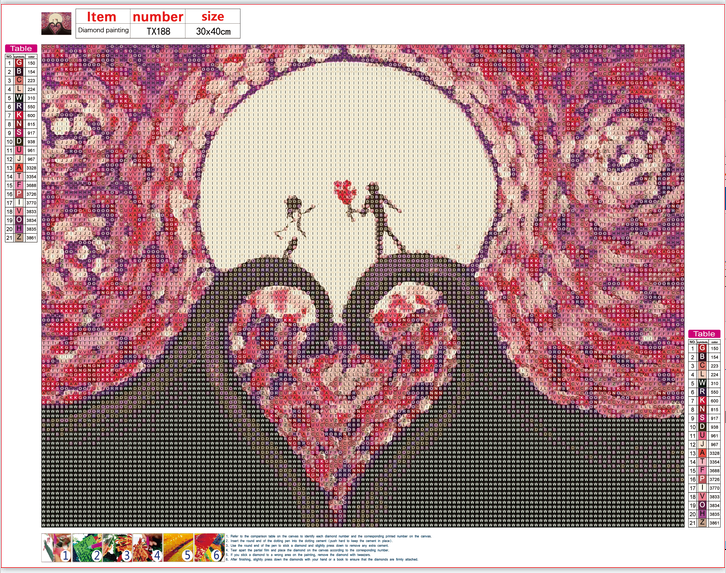Open the preview thumbnail beside the Item header
The height and width of the screenshot is (573, 726).
pos(58,23)
